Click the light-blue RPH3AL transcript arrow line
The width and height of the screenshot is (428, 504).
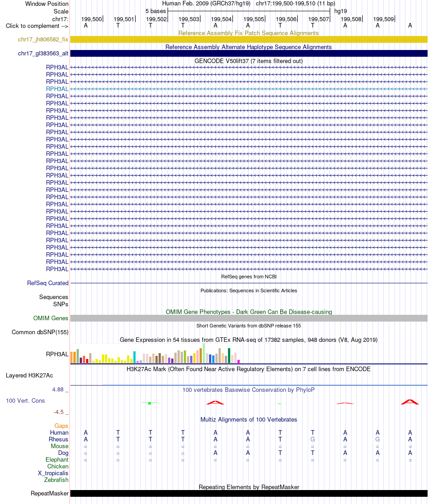[x=249, y=89]
